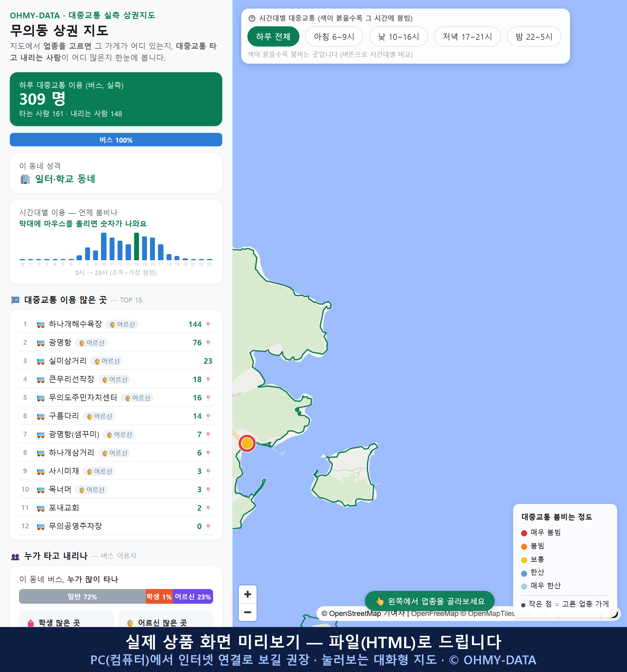Click the pin icon in 광명항 76 row

pyautogui.click(x=208, y=343)
